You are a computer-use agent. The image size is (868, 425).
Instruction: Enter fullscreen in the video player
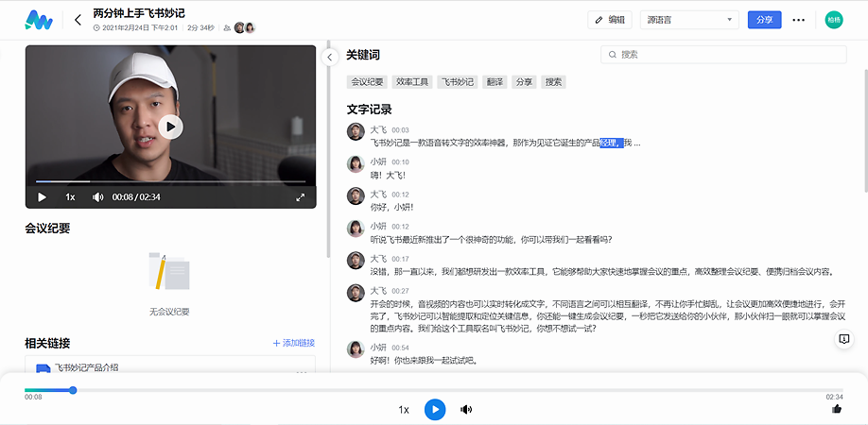301,197
